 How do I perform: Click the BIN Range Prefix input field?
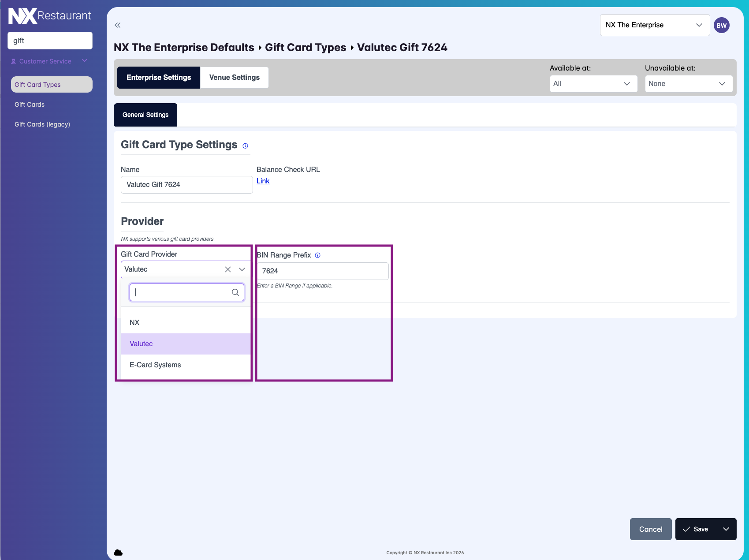pos(323,271)
